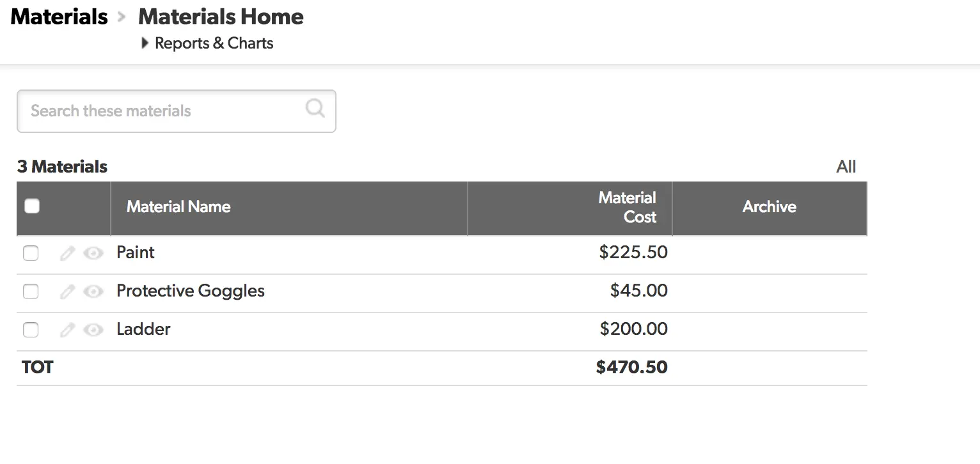Sort by the Material Cost column header

click(627, 208)
